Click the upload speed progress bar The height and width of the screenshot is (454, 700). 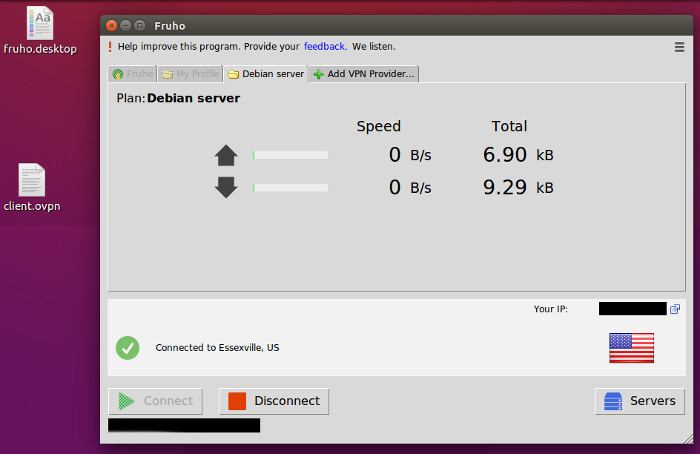click(290, 155)
